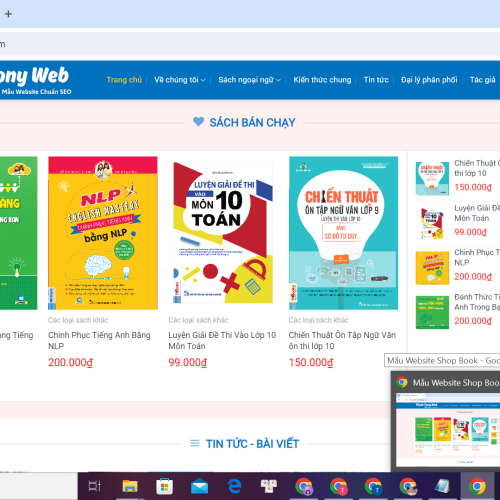Click the sidebar 150.000₫ price
Viewport: 500px width, 500px height.
473,187
